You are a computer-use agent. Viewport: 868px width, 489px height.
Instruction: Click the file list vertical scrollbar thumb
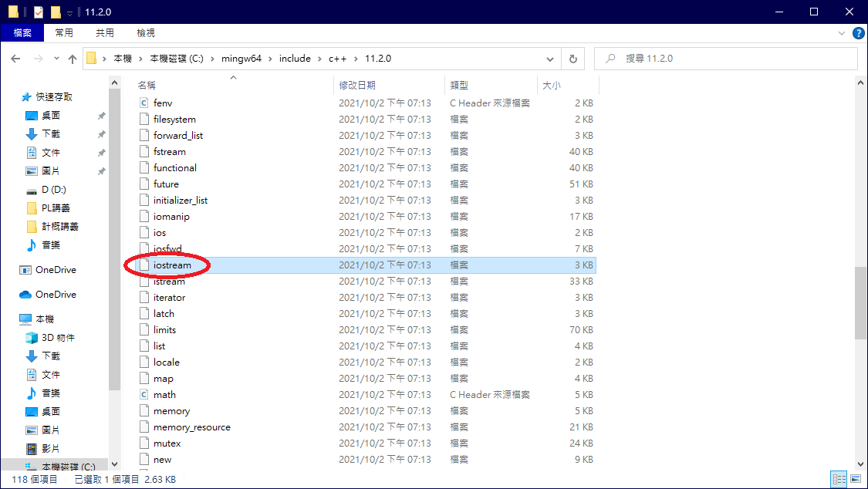point(860,302)
